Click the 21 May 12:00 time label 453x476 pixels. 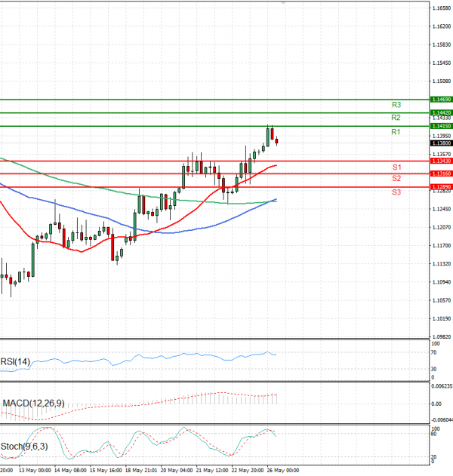[x=212, y=471]
